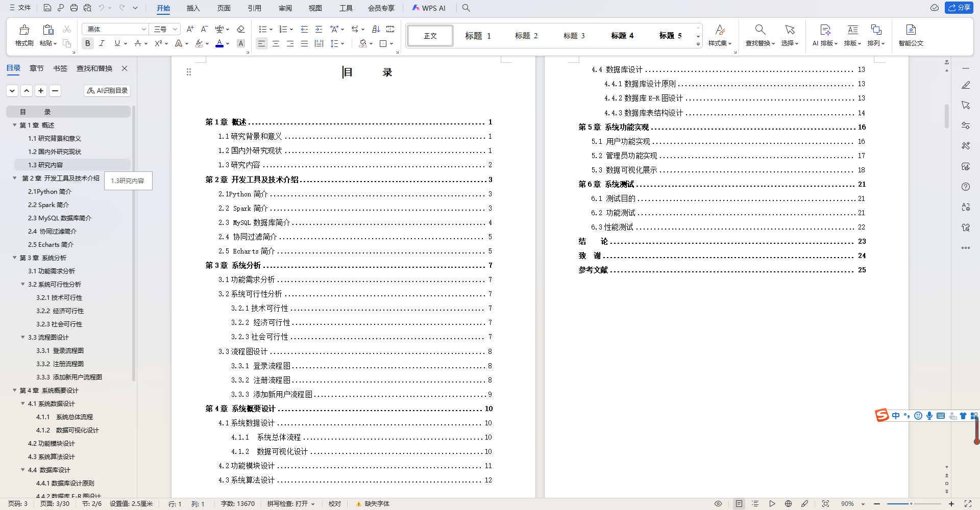The width and height of the screenshot is (980, 510).
Task: Click the Fit page width icon in status bar
Action: 825,503
